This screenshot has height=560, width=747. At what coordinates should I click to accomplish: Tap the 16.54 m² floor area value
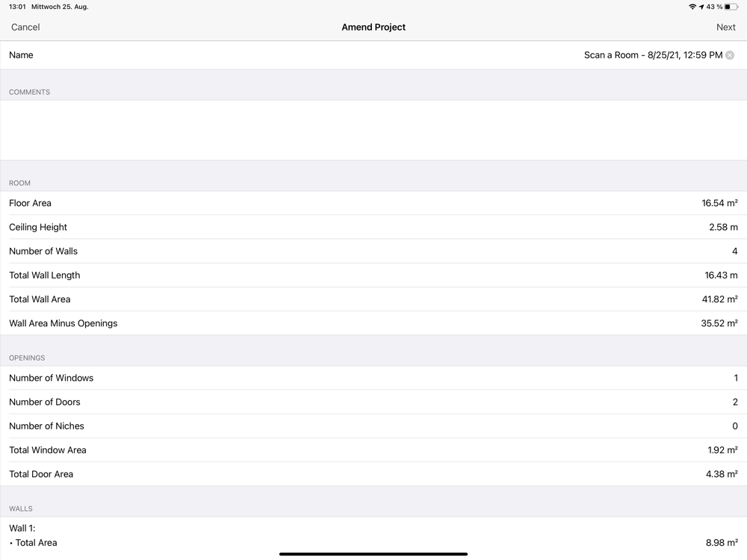click(x=719, y=203)
